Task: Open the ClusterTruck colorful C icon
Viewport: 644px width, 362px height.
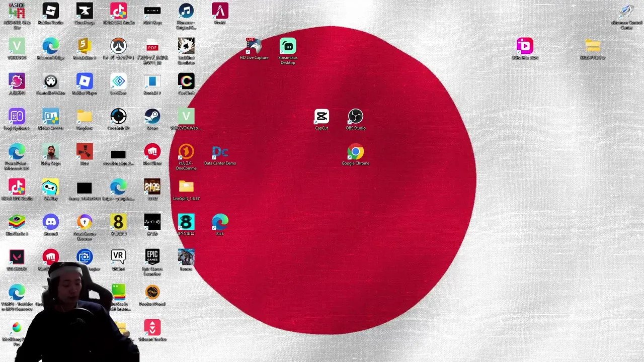Action: coord(186,81)
